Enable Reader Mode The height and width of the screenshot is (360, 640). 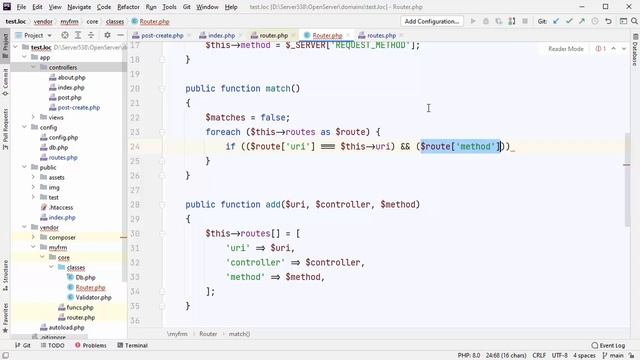tap(566, 49)
